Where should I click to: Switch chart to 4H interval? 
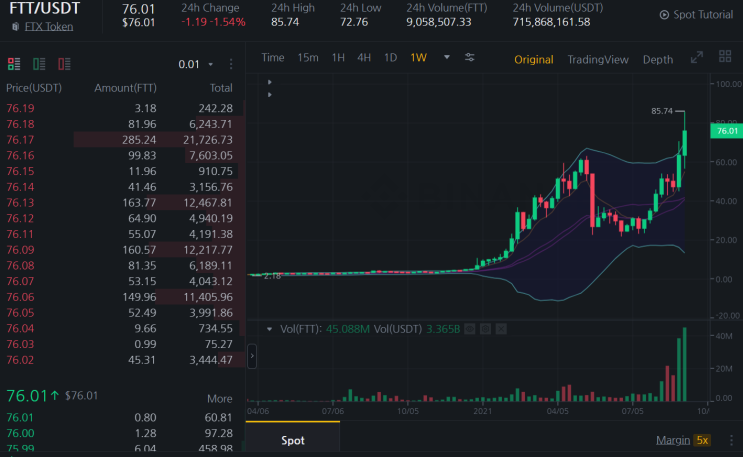coord(364,58)
